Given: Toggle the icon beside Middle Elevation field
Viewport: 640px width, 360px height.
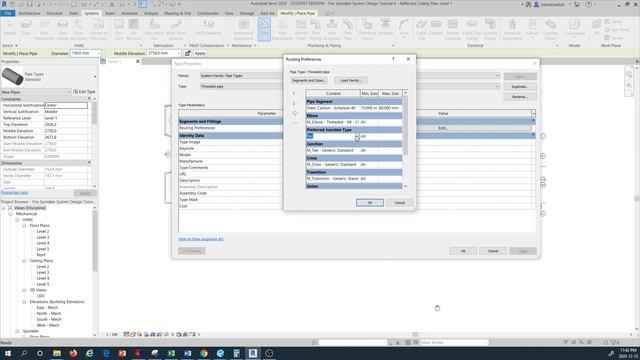Looking at the screenshot, I should coord(187,53).
